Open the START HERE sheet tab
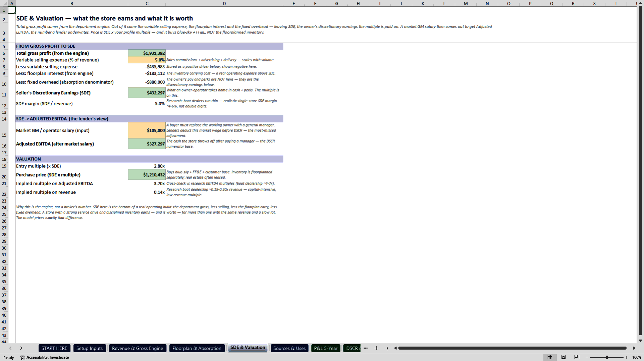 (x=54, y=348)
